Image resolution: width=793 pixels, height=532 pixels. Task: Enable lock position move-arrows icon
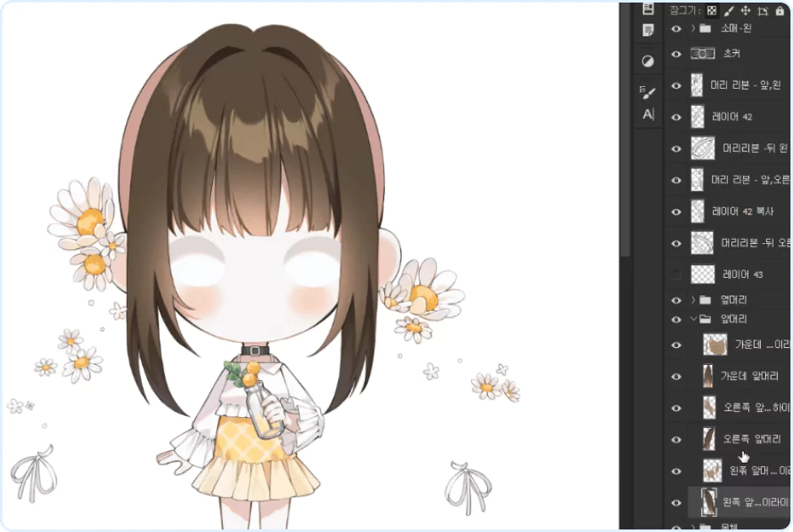pyautogui.click(x=746, y=11)
